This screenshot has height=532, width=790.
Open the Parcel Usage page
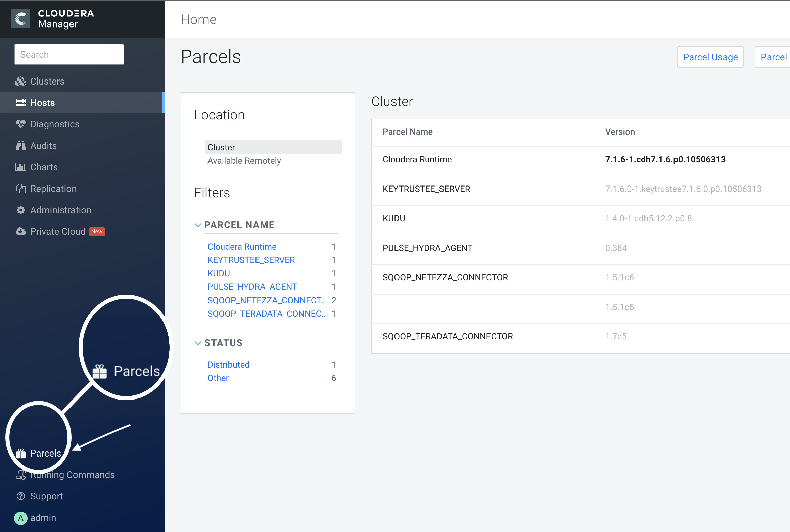coord(710,57)
